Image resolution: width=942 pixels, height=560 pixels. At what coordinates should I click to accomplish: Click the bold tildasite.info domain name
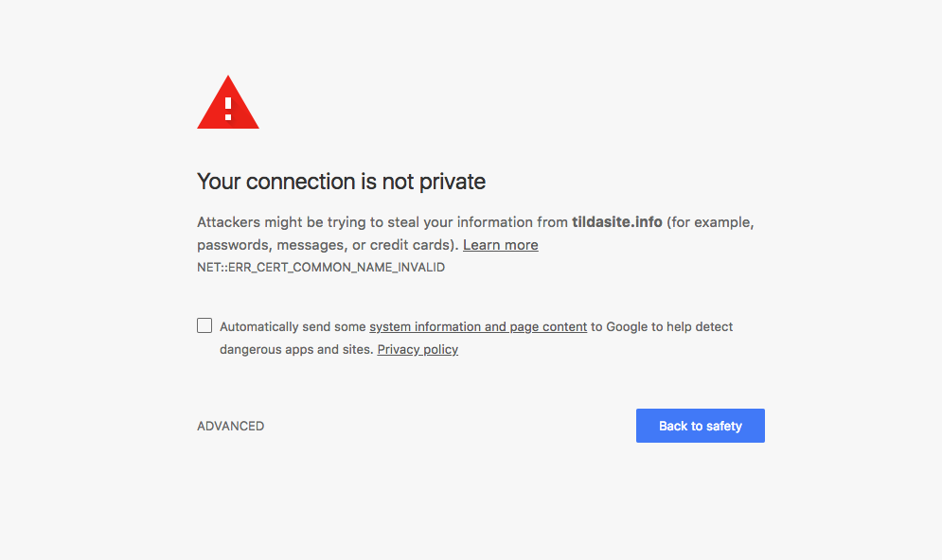click(617, 222)
